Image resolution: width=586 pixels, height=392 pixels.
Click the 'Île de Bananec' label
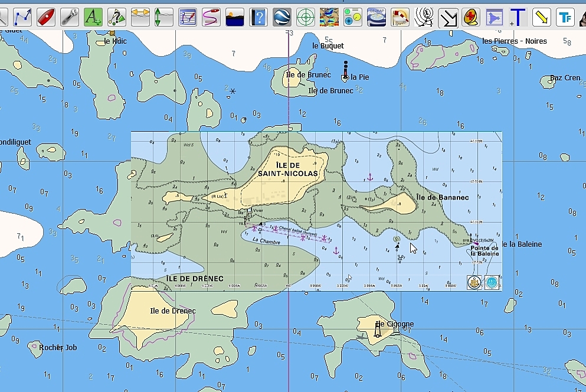[443, 197]
